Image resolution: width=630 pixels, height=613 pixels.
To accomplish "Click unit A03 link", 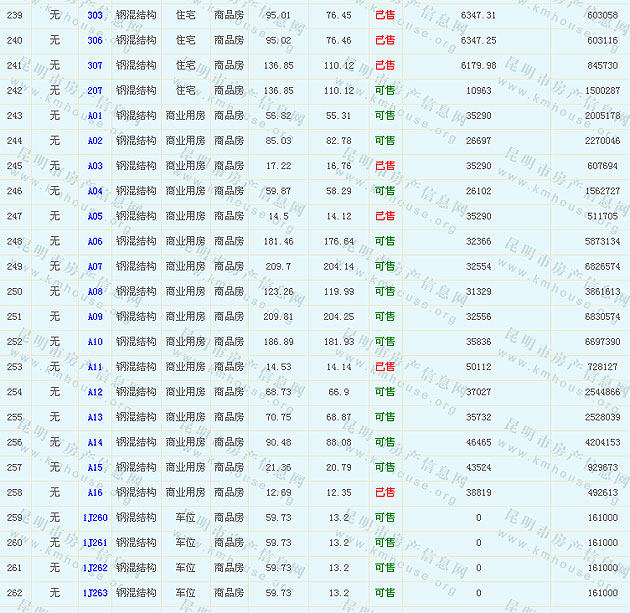I will (x=94, y=166).
